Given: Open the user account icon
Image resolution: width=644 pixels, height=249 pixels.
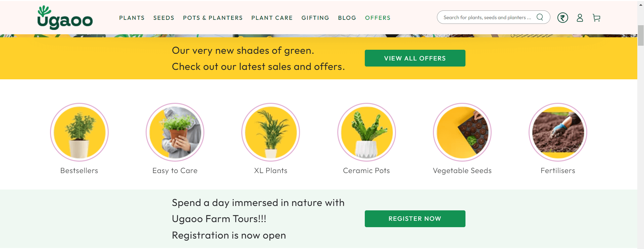Looking at the screenshot, I should tap(580, 18).
